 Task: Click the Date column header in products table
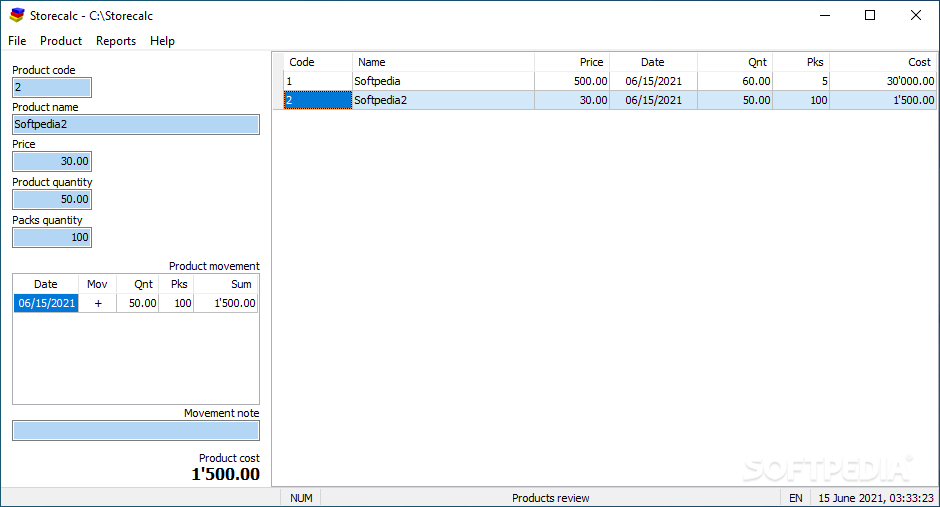pos(653,62)
